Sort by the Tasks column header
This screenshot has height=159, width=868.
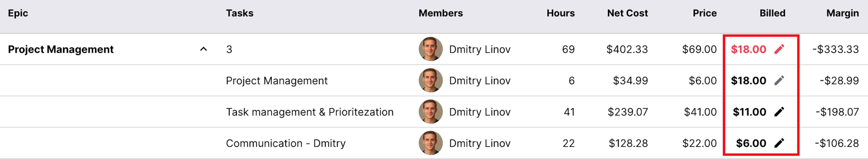(x=240, y=13)
